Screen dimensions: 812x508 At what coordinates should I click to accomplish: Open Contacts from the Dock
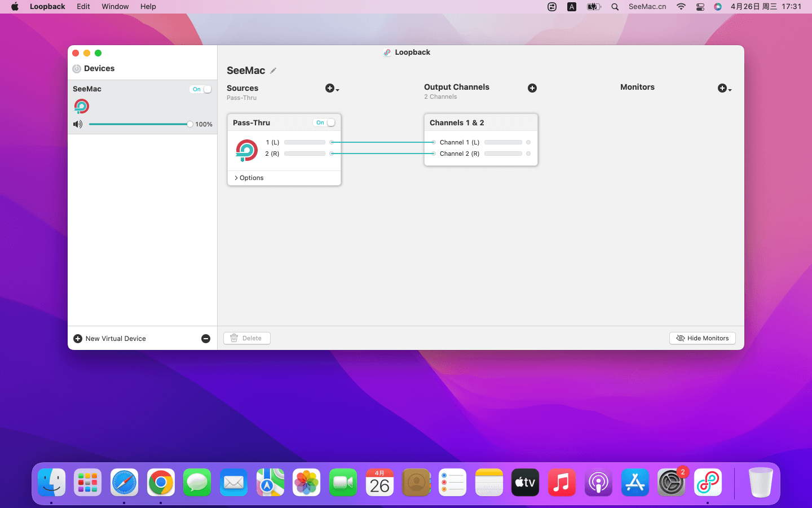416,483
